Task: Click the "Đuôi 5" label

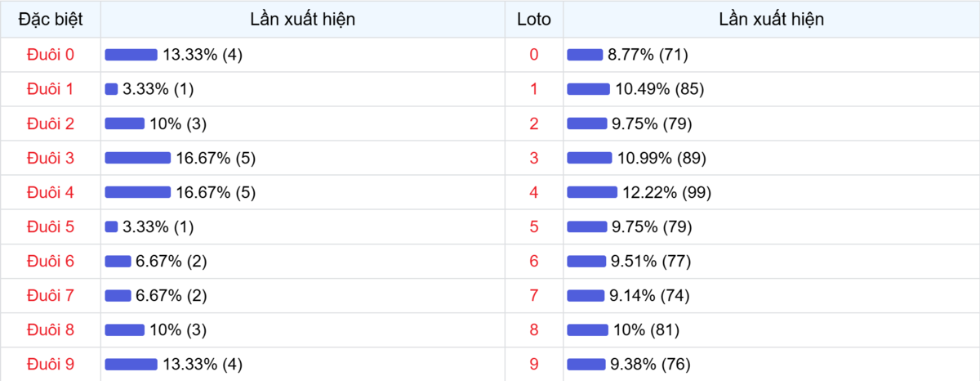Action: pos(51,226)
